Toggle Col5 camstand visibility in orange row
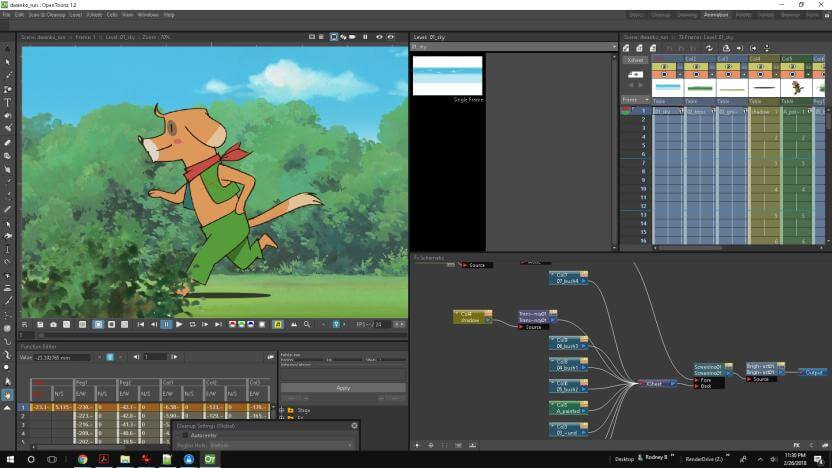The width and height of the screenshot is (832, 468). click(x=792, y=74)
